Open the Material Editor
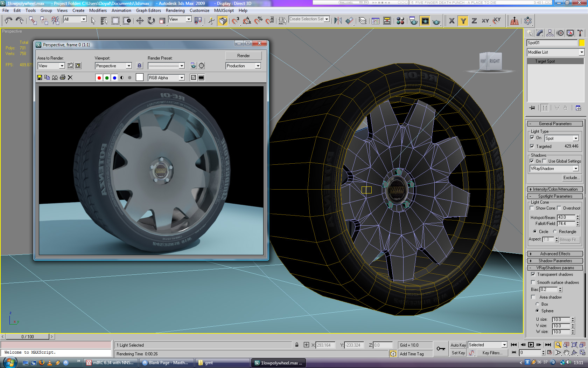 pyautogui.click(x=400, y=21)
